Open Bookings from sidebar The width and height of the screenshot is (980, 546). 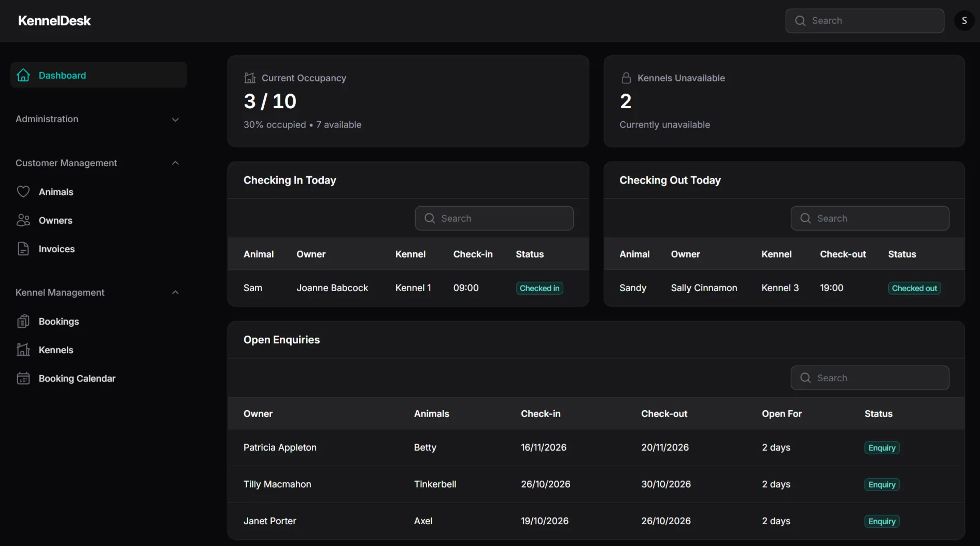(59, 321)
